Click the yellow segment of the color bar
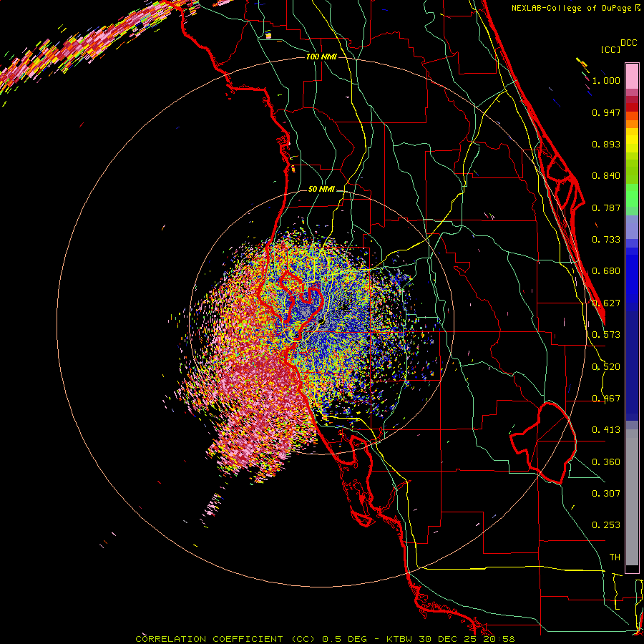This screenshot has width=644, height=644. (632, 140)
